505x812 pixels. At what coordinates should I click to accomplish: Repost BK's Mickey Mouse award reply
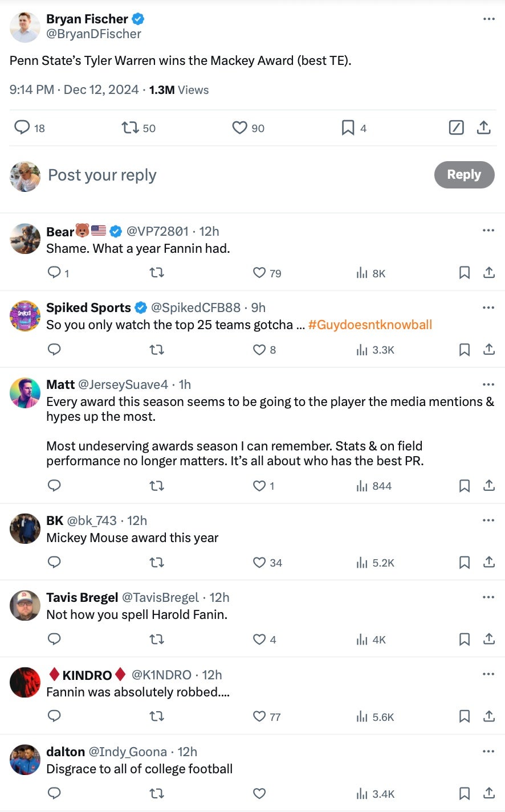pos(156,563)
